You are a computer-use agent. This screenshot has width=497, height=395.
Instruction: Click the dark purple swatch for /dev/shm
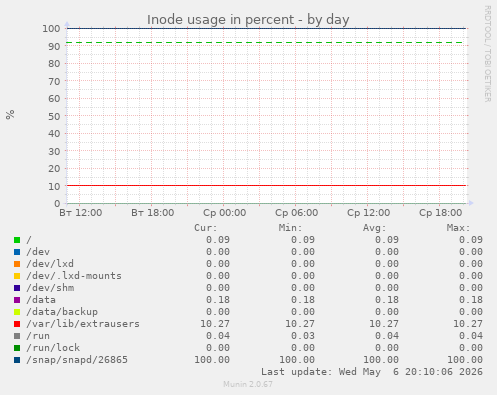pyautogui.click(x=17, y=288)
